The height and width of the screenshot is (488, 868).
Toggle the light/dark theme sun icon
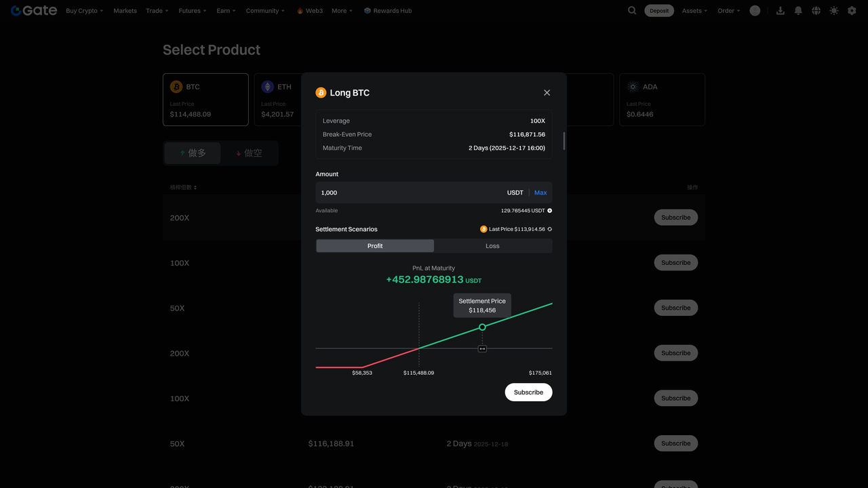[833, 11]
